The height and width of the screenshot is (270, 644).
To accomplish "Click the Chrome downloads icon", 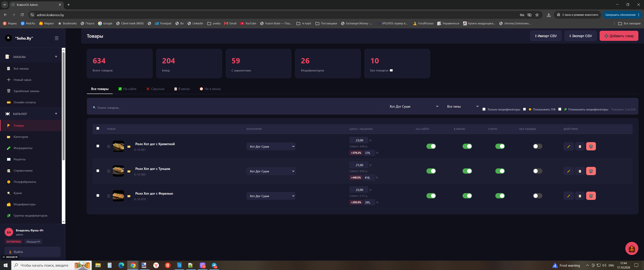I will click(x=549, y=15).
